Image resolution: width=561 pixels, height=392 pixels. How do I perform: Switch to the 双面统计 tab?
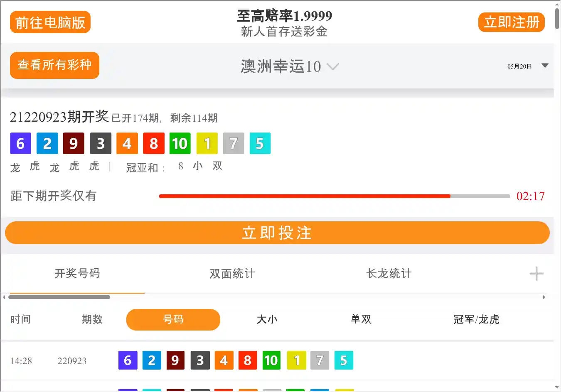click(232, 274)
